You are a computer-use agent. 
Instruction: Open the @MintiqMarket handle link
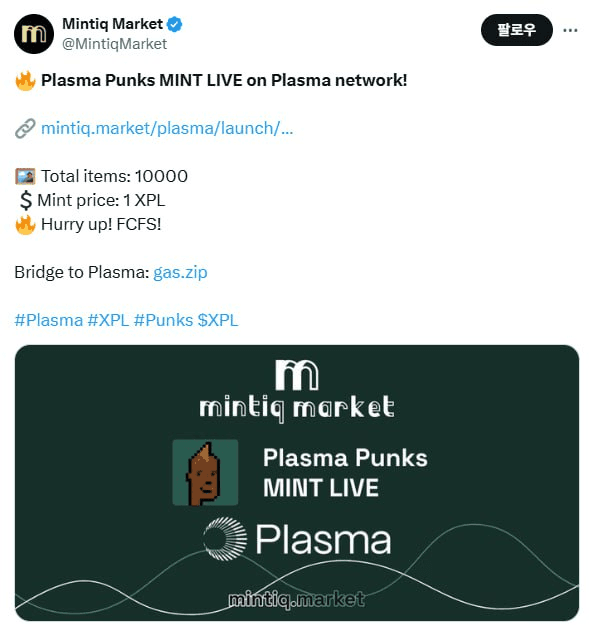point(114,44)
